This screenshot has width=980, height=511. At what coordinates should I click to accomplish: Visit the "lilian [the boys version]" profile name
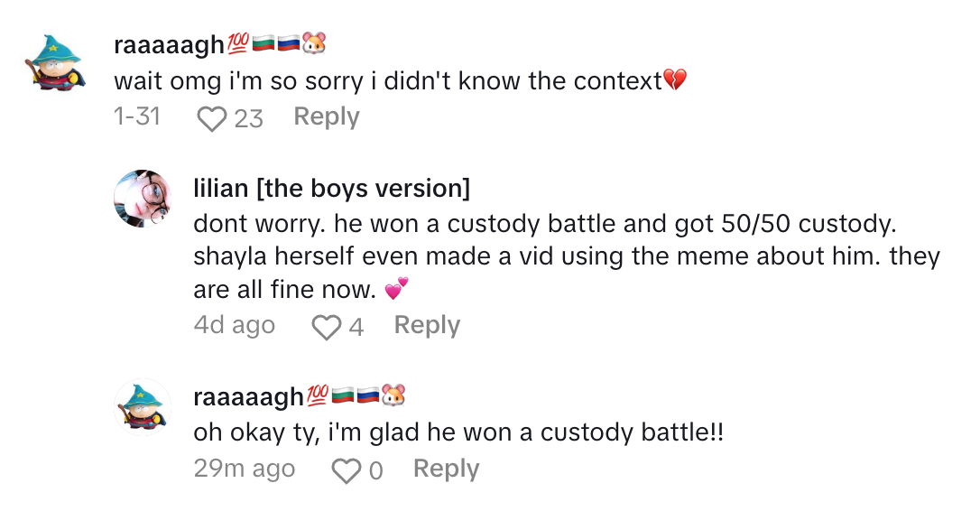(331, 188)
